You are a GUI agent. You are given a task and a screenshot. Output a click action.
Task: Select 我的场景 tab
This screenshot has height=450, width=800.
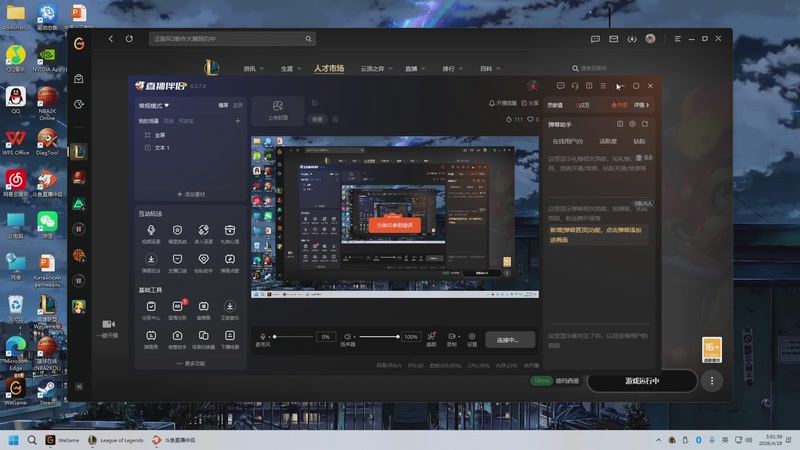coord(148,121)
